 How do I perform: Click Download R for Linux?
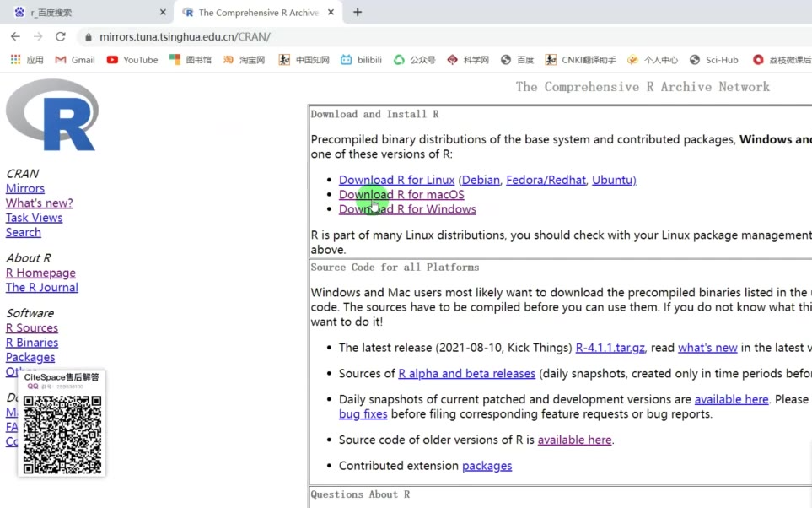tap(396, 180)
